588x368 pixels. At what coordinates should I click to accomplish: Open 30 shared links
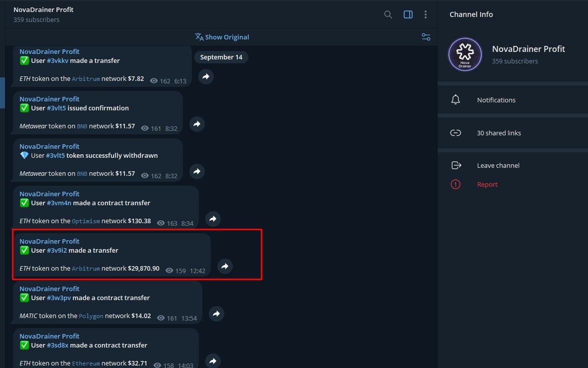513,133
